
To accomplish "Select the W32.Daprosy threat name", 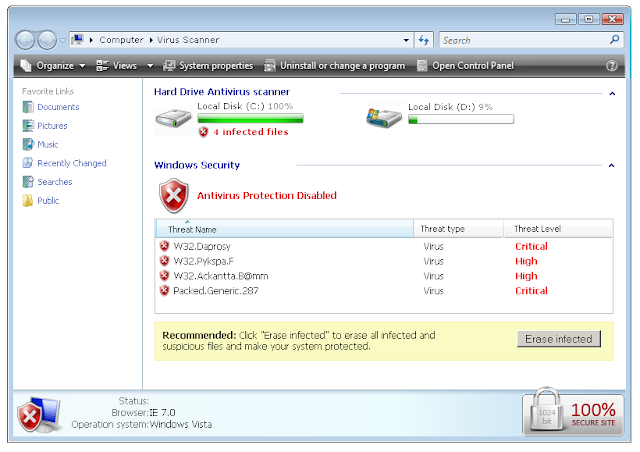I will click(x=202, y=246).
